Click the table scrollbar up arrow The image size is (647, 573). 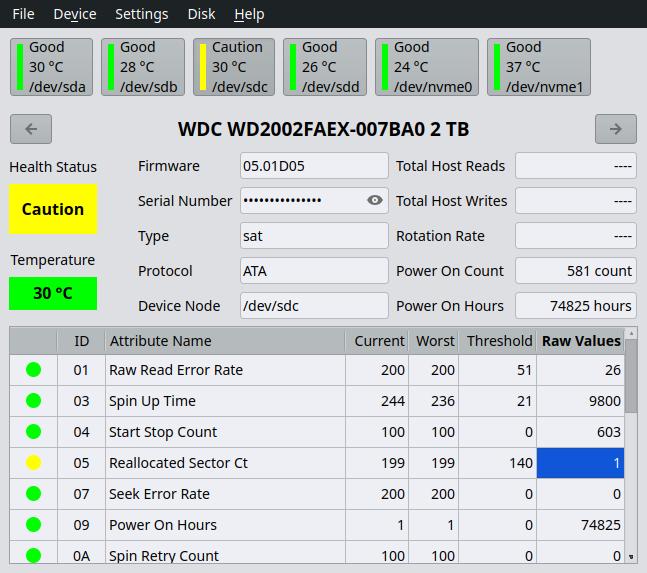tap(631, 333)
